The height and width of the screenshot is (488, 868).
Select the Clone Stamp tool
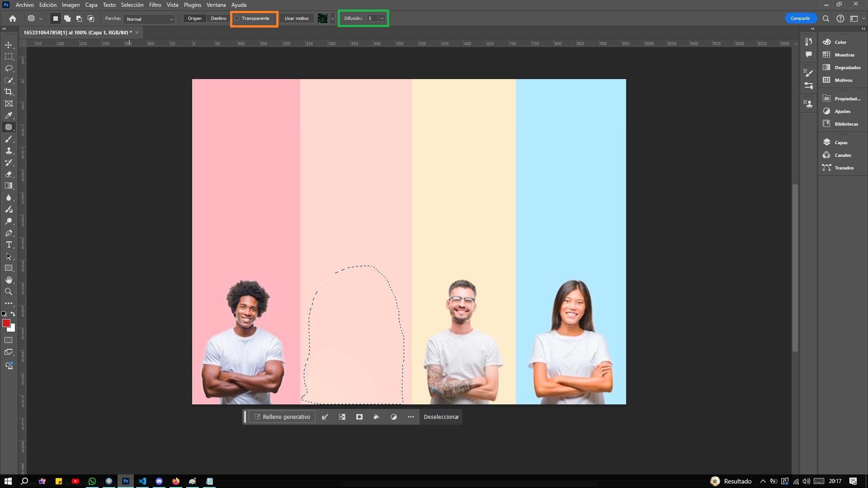click(x=9, y=150)
